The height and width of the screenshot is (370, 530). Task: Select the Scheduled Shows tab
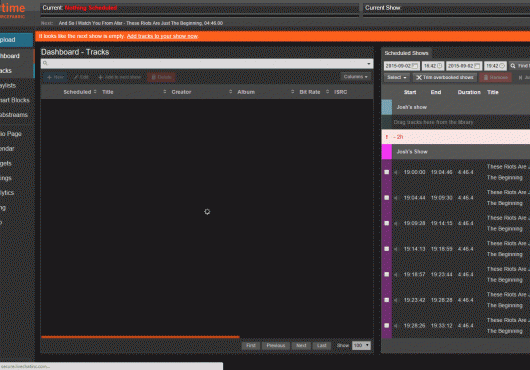coord(406,53)
